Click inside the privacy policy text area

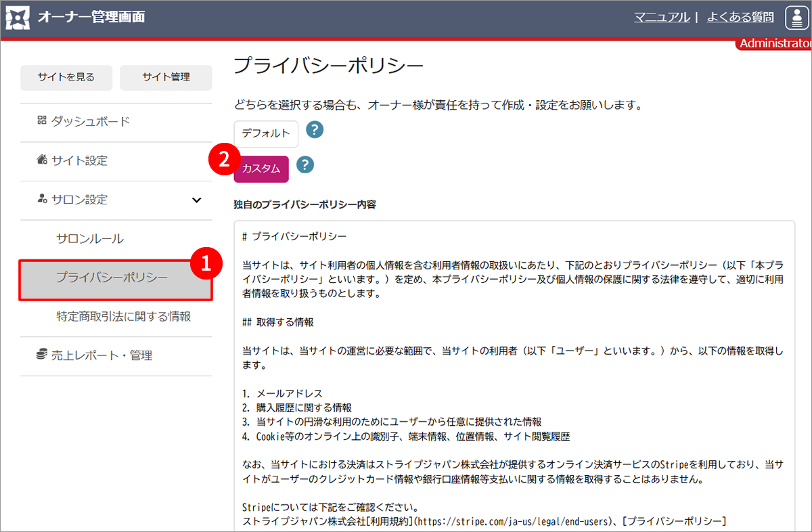tap(514, 372)
